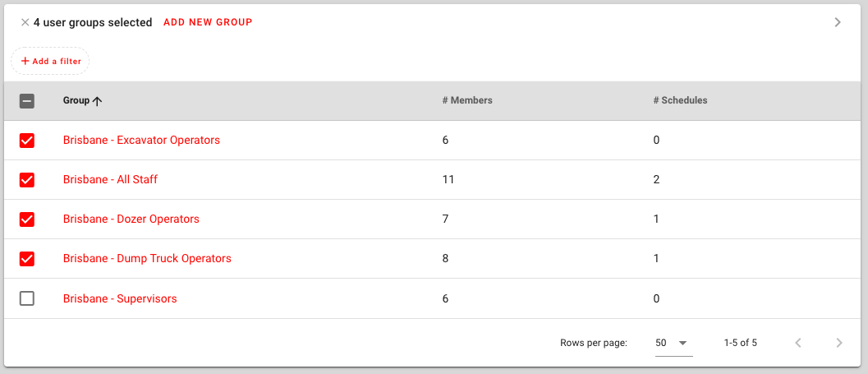
Task: Click ADD NEW GROUP
Action: click(208, 23)
